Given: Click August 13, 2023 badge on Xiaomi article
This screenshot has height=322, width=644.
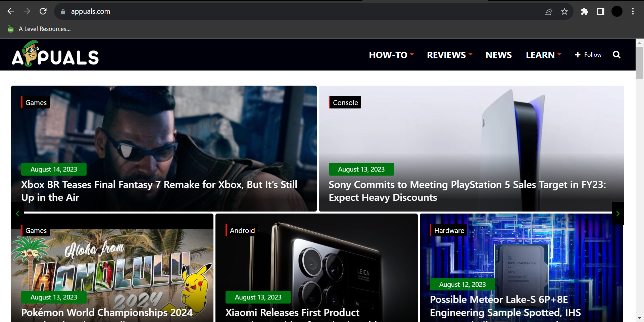Looking at the screenshot, I should [x=258, y=297].
